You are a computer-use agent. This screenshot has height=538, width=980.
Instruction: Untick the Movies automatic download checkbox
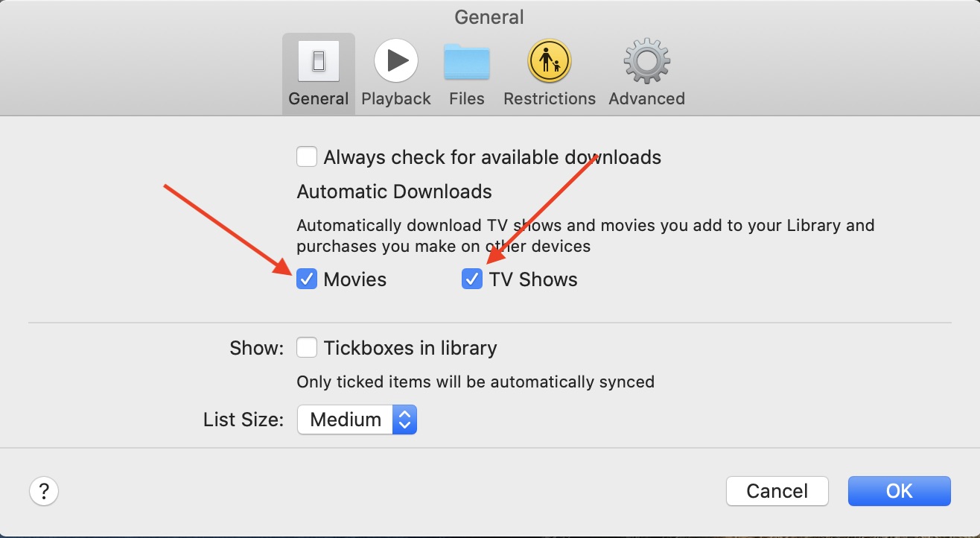click(x=307, y=279)
